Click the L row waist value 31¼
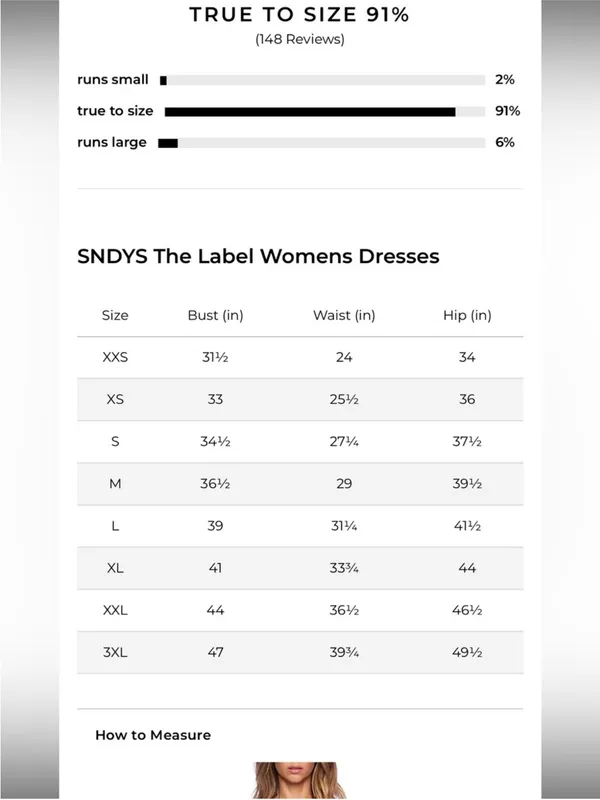 [344, 526]
